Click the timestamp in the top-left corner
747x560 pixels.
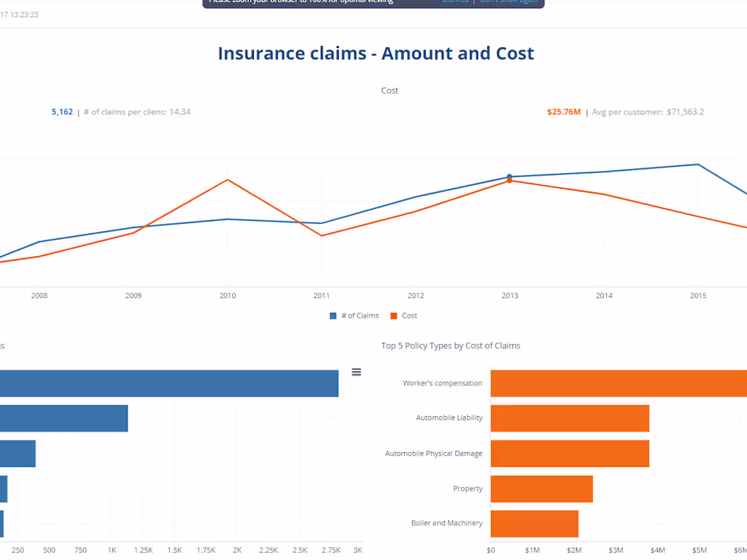pos(20,14)
